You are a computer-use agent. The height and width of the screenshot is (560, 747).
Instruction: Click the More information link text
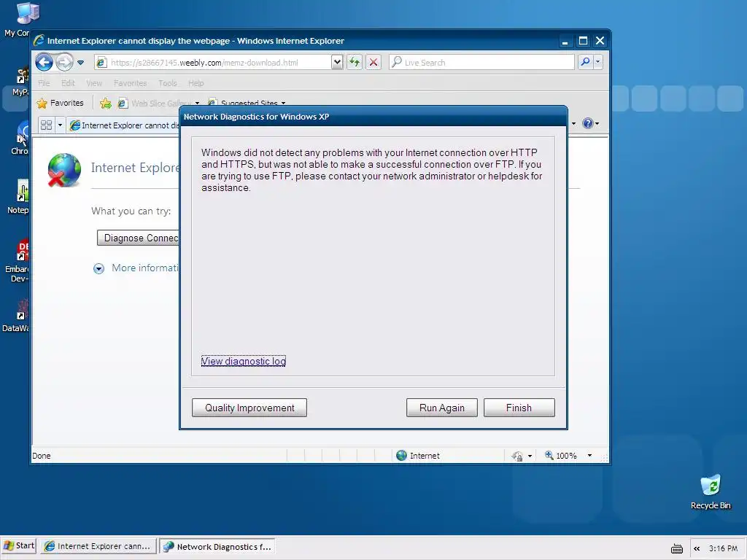pyautogui.click(x=145, y=268)
